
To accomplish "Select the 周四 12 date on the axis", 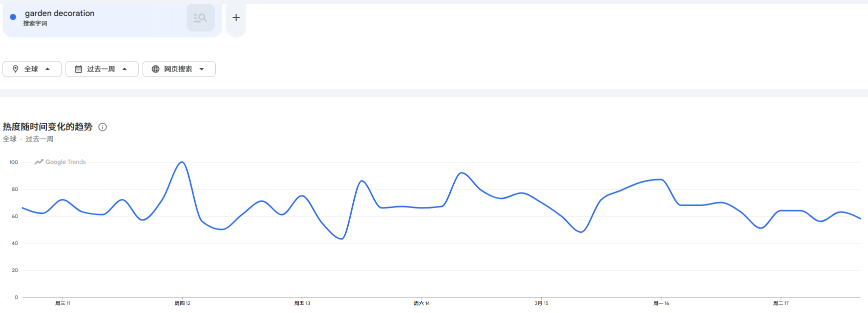I will pos(182,303).
